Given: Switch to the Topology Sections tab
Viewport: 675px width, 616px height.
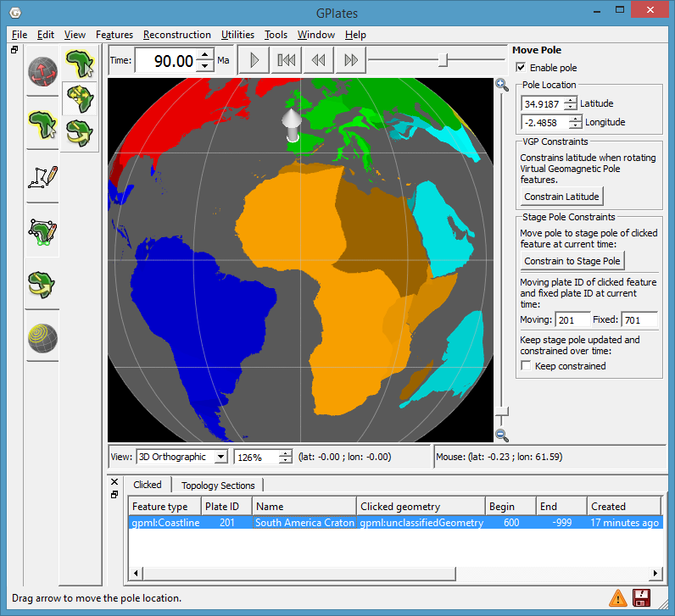Looking at the screenshot, I should point(218,486).
